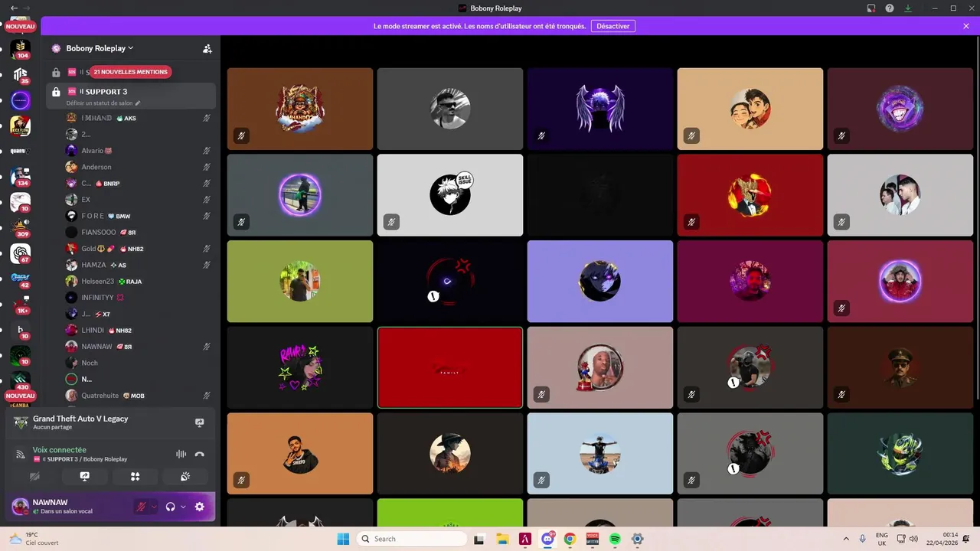Open the inbox icon in the title bar

point(871,8)
